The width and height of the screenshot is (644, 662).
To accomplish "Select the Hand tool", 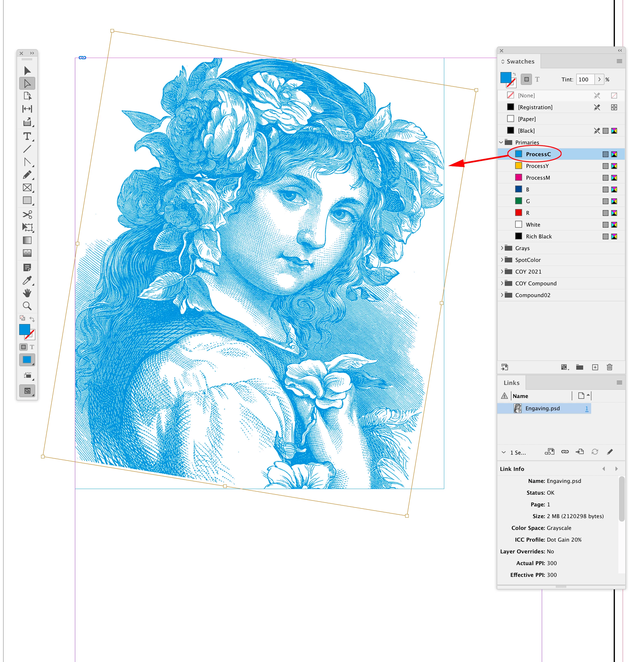I will (27, 293).
